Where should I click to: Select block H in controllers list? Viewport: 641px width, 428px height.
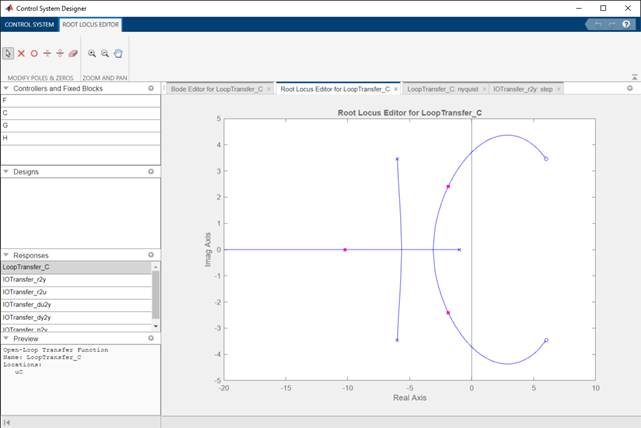[x=81, y=138]
